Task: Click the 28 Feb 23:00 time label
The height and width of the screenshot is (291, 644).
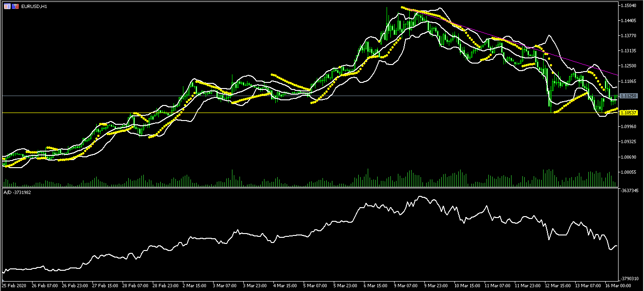Action: 165,285
